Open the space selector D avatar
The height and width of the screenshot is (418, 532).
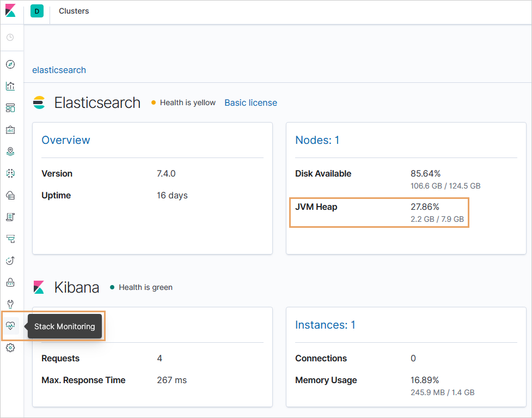(x=36, y=11)
